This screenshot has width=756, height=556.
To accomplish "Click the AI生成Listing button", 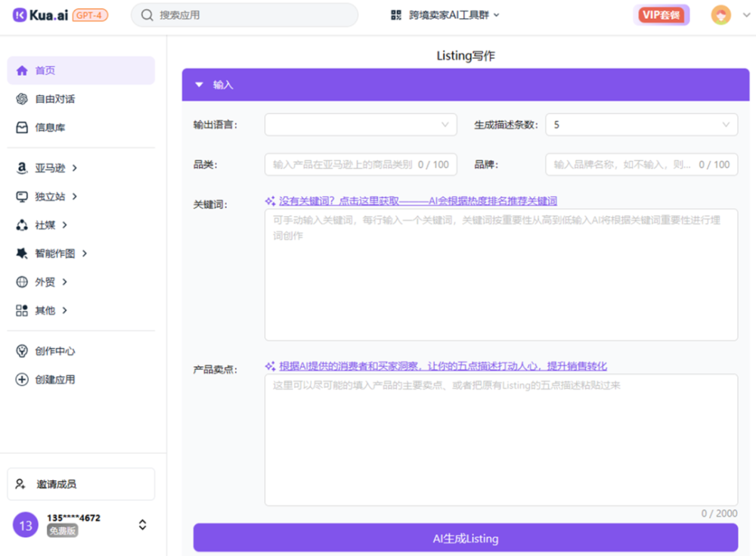I will click(466, 538).
